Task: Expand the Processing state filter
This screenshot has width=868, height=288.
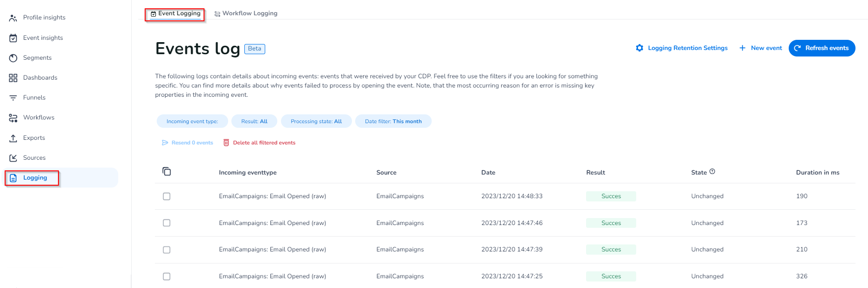Action: [x=316, y=121]
